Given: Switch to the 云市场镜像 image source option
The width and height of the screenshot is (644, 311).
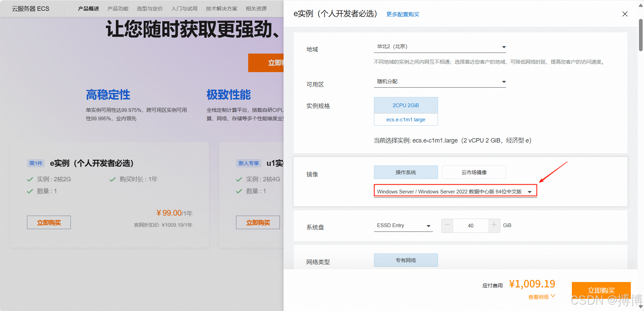Looking at the screenshot, I should [473, 172].
